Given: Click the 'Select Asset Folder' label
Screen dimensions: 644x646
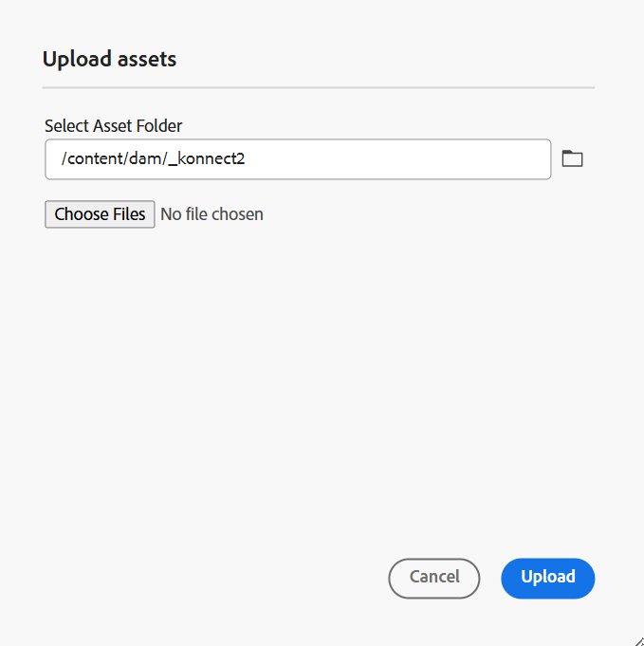Looking at the screenshot, I should pos(113,125).
